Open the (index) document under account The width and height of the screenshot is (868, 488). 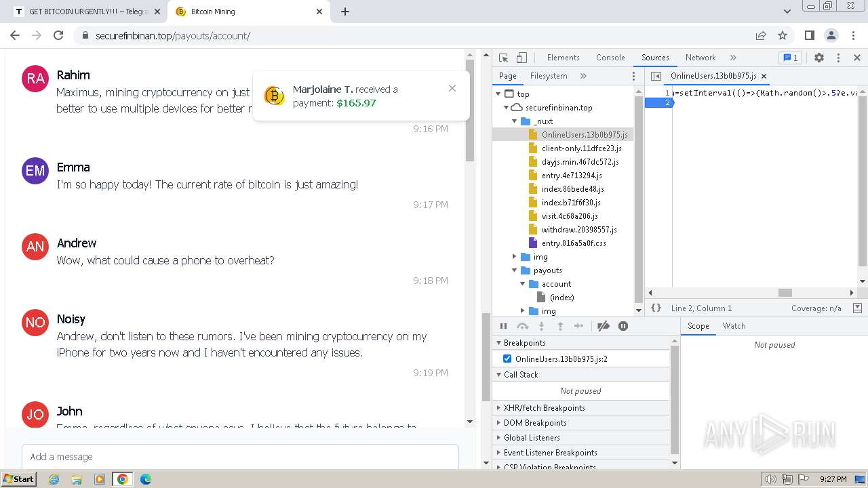562,298
